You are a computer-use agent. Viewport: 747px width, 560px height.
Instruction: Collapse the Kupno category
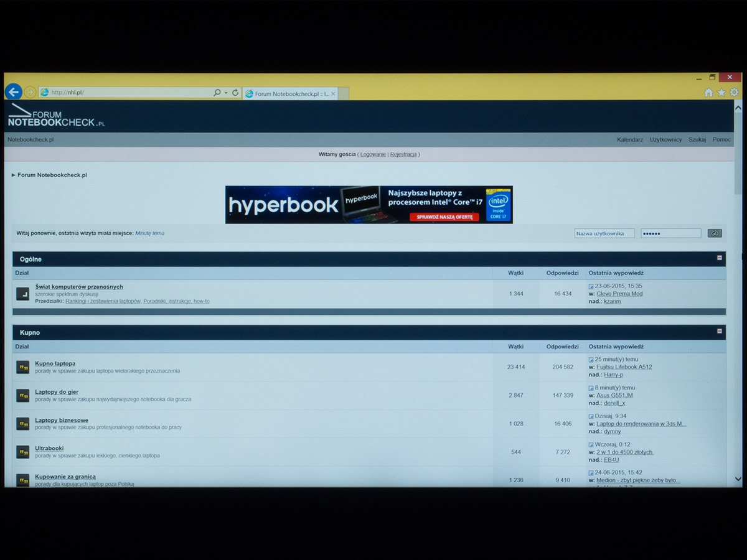coord(720,331)
